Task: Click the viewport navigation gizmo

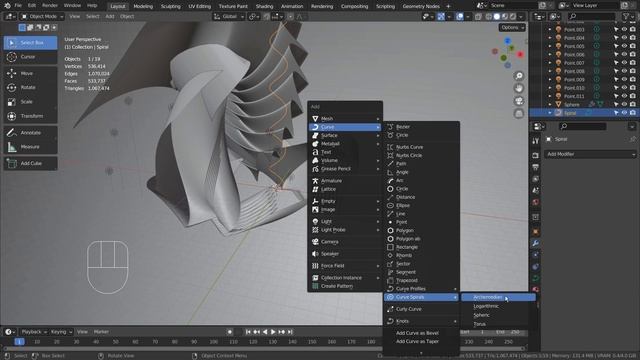Action: pyautogui.click(x=507, y=53)
